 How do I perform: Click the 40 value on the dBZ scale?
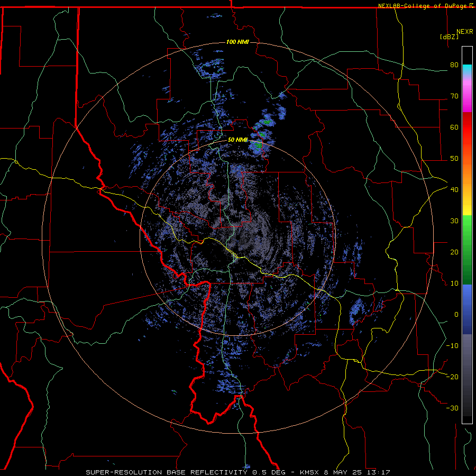[x=454, y=190]
